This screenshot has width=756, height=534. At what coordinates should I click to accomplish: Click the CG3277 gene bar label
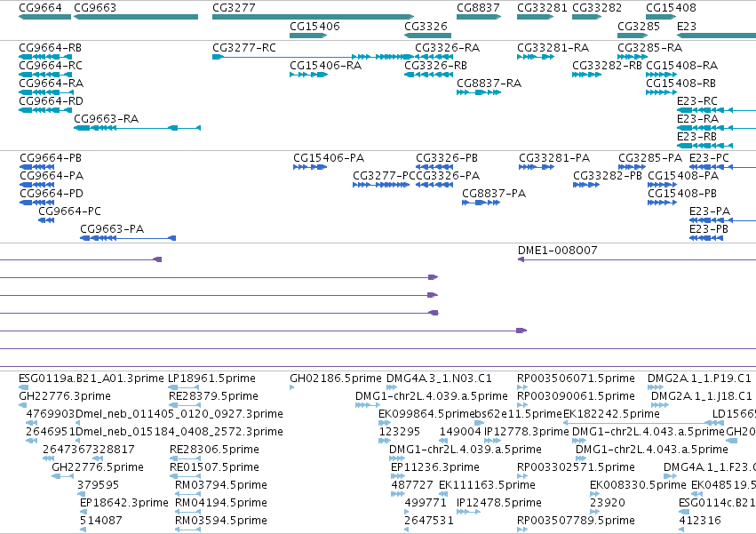(x=234, y=8)
